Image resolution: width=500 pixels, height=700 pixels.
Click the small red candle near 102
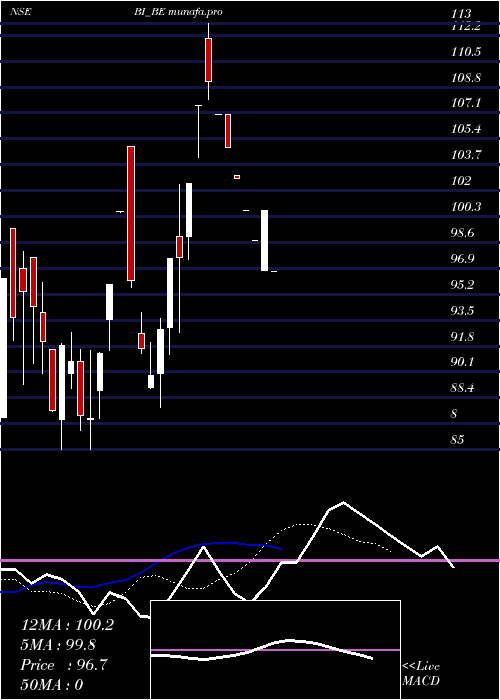pyautogui.click(x=237, y=177)
